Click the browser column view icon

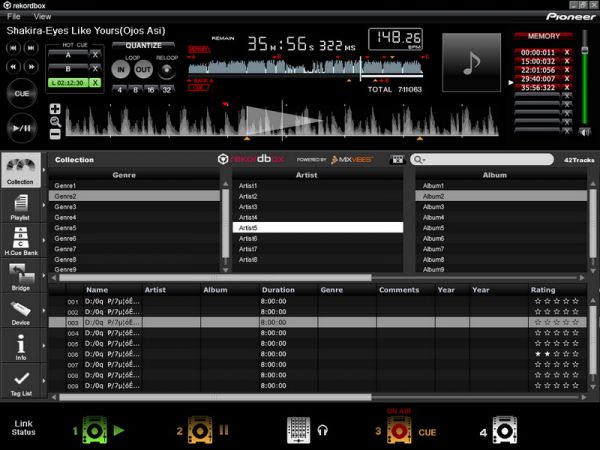point(397,160)
